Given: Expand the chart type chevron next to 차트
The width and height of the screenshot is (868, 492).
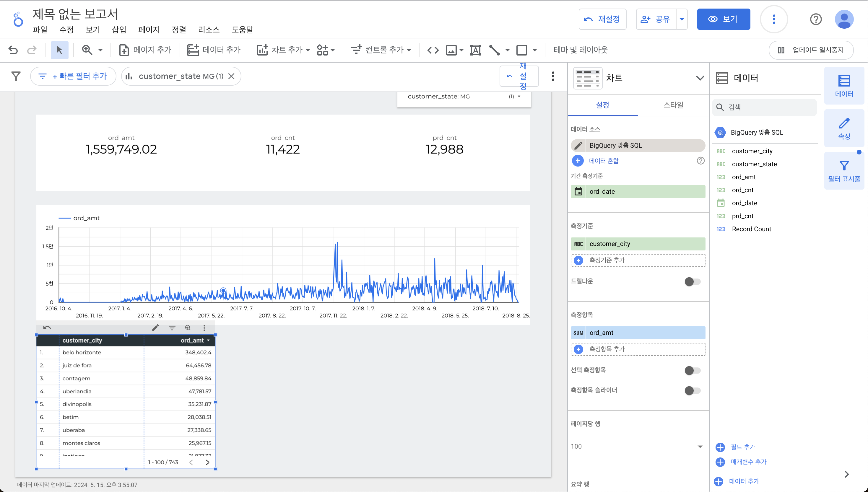Looking at the screenshot, I should click(700, 78).
